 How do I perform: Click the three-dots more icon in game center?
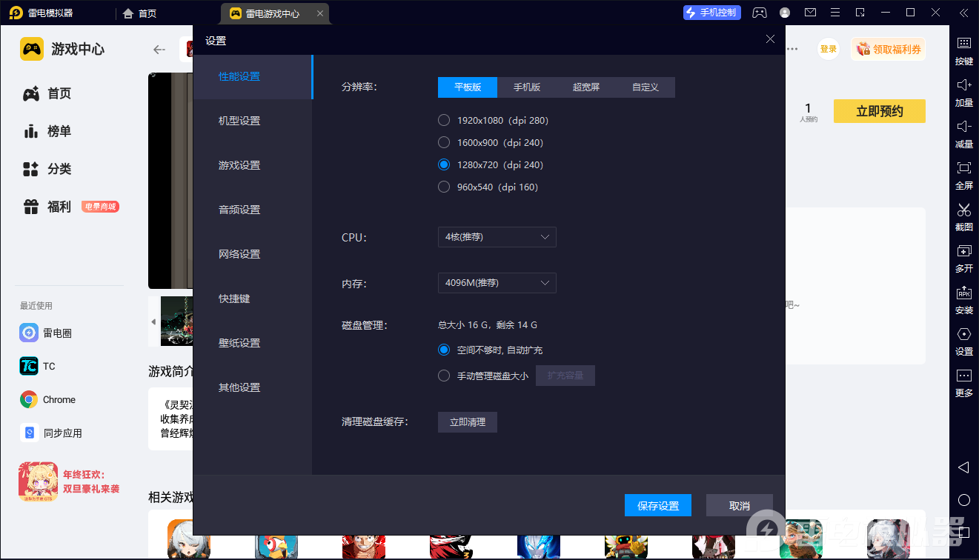(792, 50)
